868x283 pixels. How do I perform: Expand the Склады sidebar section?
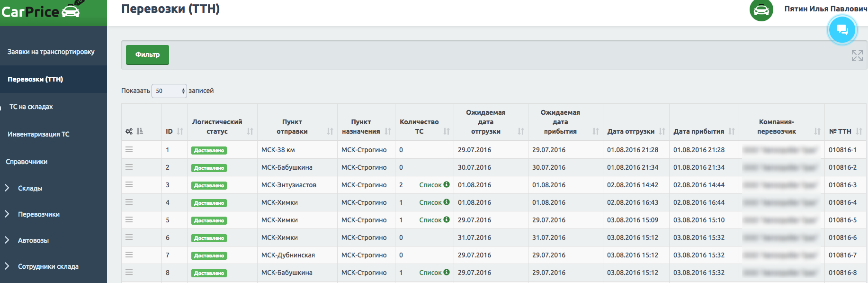tap(30, 188)
